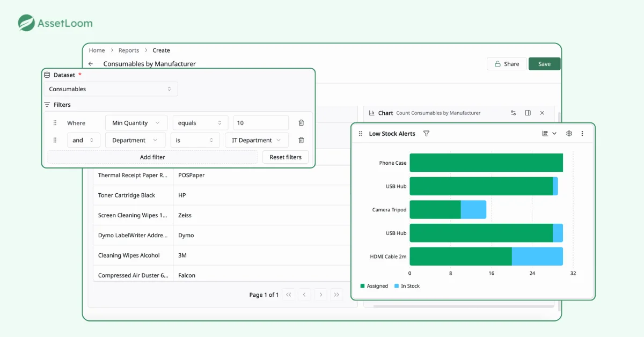Image resolution: width=644 pixels, height=337 pixels.
Task: Go to the previous page
Action: point(304,295)
